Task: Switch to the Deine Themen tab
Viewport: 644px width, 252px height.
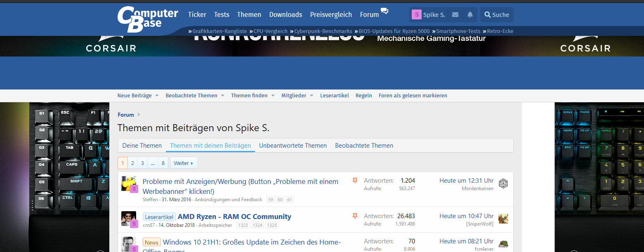Action: click(142, 146)
